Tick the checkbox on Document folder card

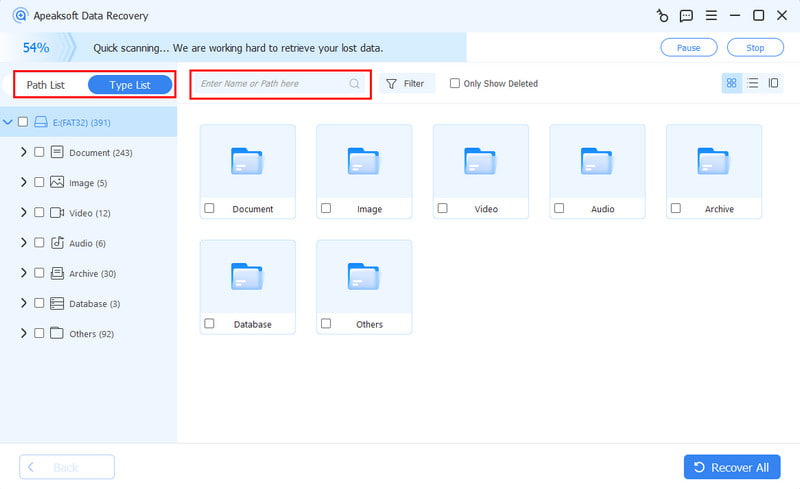pos(209,208)
